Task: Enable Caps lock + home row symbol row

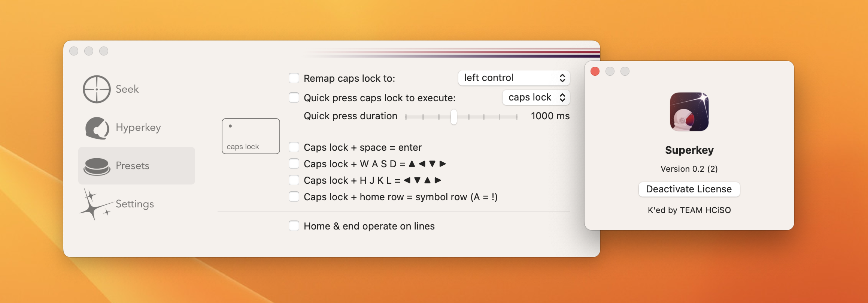Action: pyautogui.click(x=294, y=196)
